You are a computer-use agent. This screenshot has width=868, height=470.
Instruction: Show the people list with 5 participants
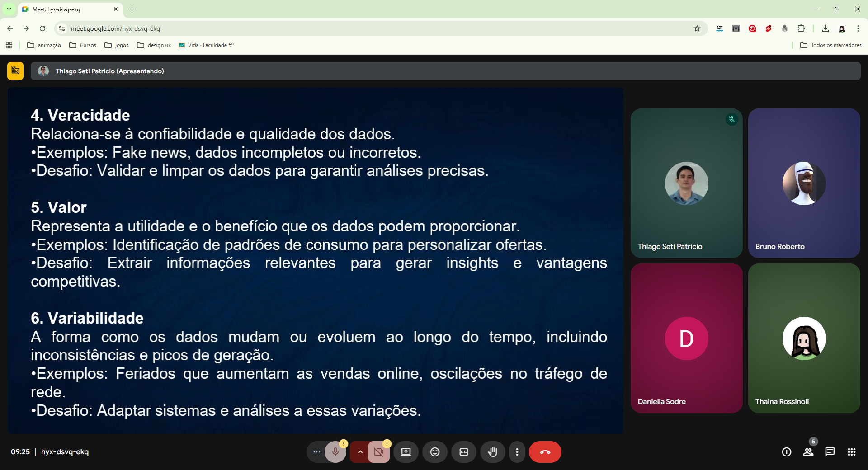click(808, 452)
